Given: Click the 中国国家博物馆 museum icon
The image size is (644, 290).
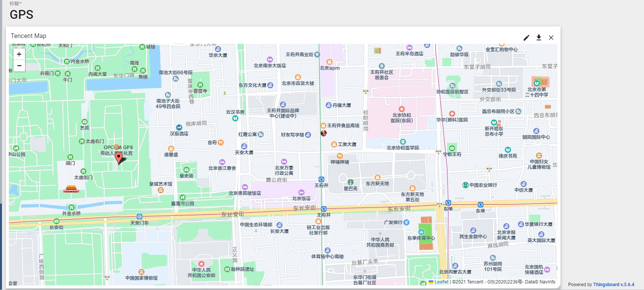Looking at the screenshot, I should [141, 272].
